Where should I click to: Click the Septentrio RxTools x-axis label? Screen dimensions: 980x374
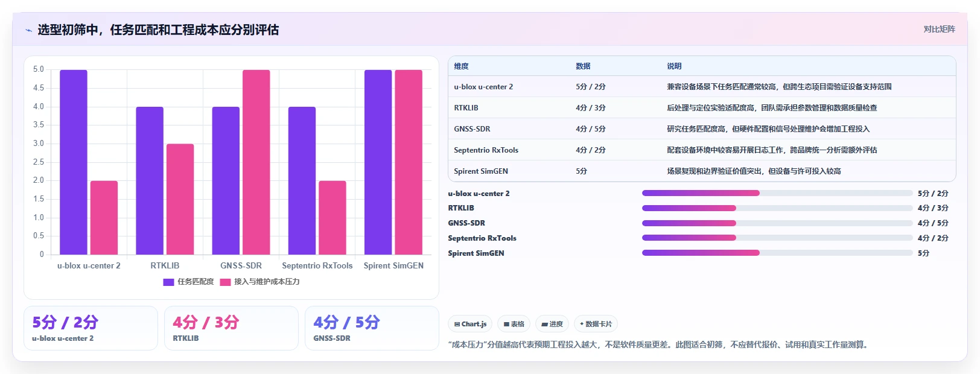pos(317,265)
